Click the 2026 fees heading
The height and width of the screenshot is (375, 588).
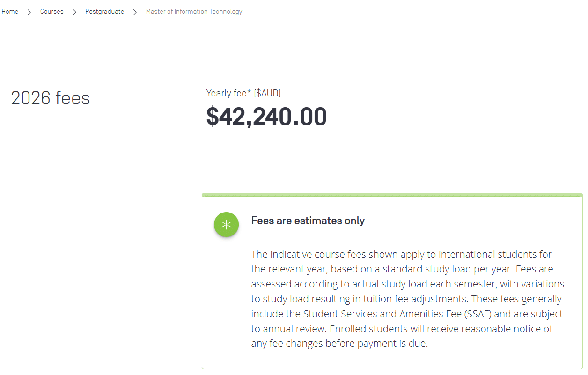(x=50, y=98)
